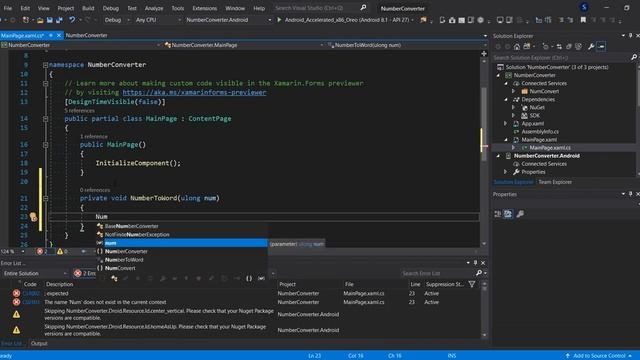The image size is (640, 360).
Task: Click the bookmark icon in main toolbar
Action: 583,20
